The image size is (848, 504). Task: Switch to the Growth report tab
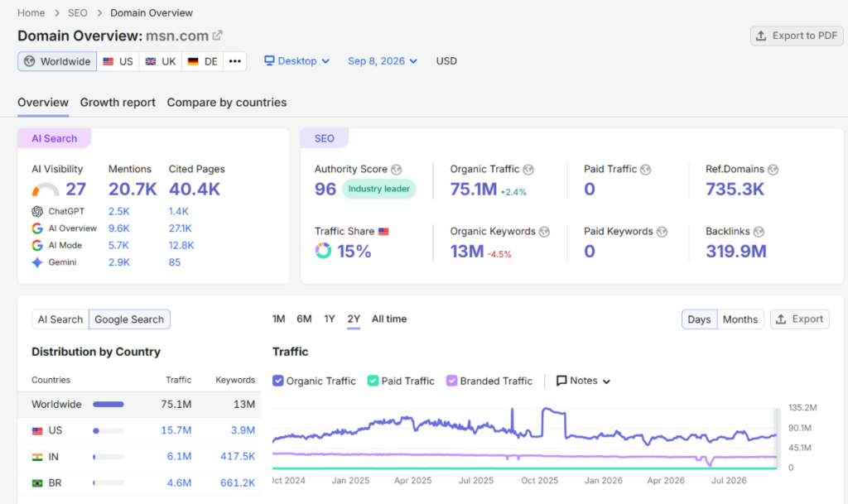pos(118,103)
